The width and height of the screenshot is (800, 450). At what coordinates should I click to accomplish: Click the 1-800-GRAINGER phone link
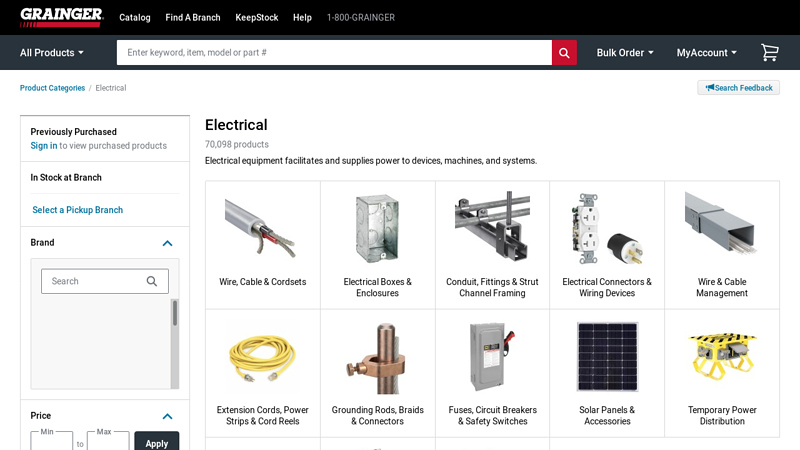(361, 17)
